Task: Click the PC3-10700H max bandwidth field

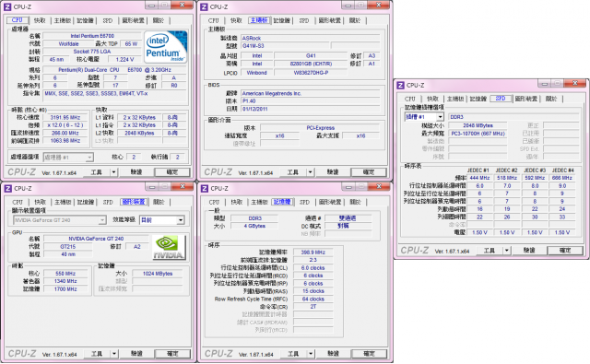Action: coord(478,134)
